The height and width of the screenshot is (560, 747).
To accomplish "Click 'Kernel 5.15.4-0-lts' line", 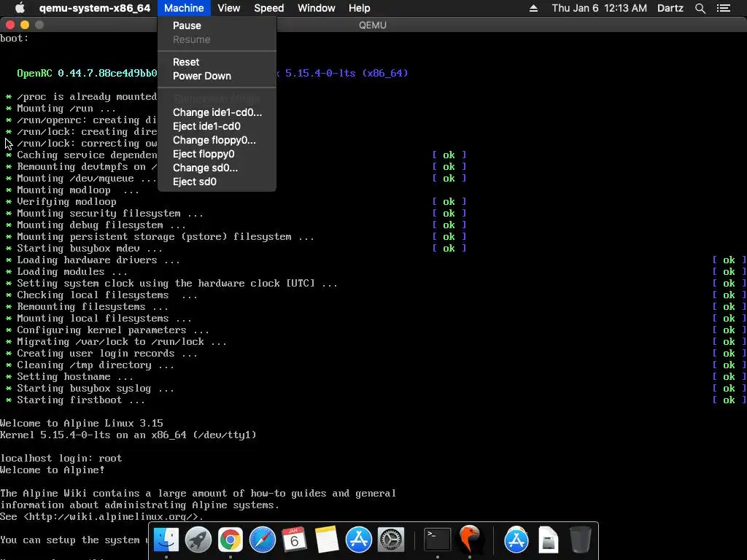I will (x=128, y=435).
